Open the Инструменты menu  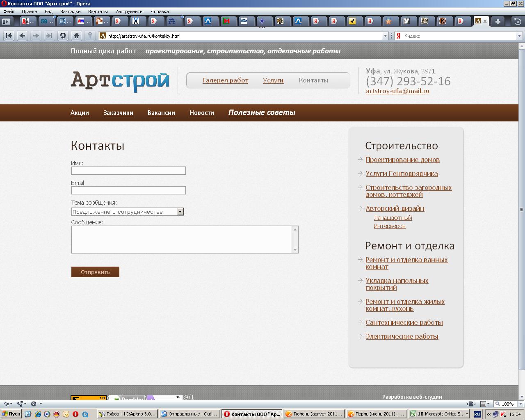129,11
